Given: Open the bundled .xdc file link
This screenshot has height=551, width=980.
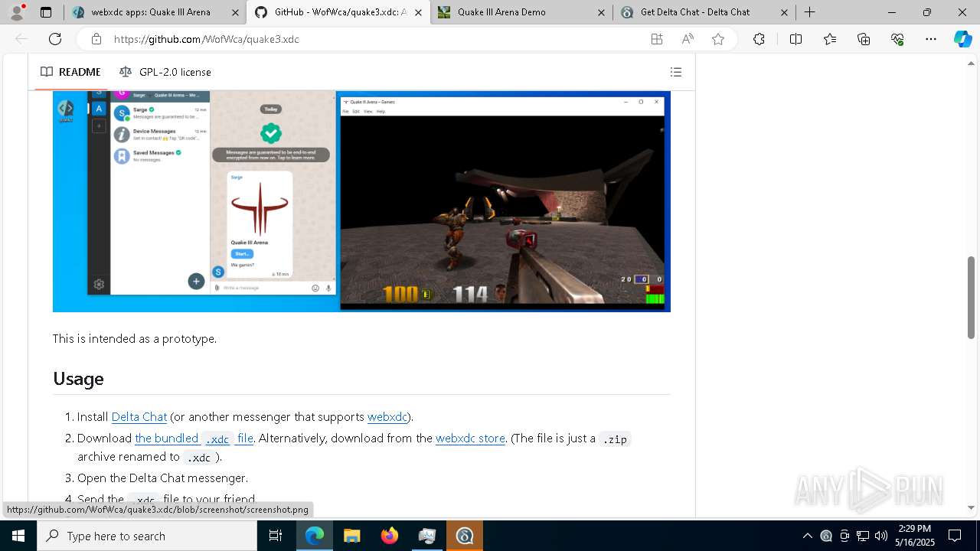Looking at the screenshot, I should pos(194,439).
